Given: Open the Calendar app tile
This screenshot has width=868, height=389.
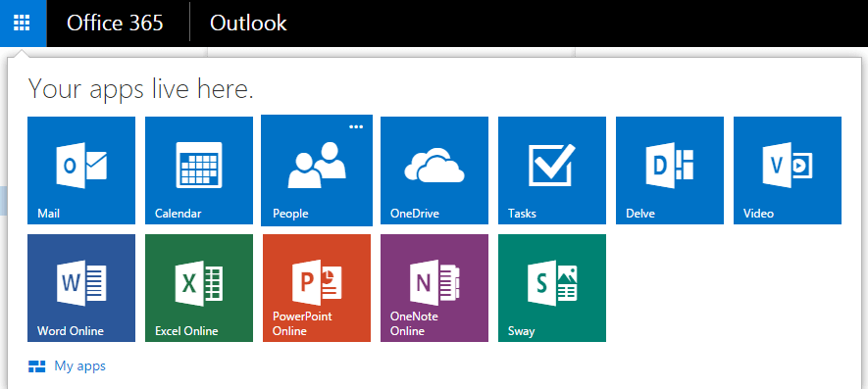Looking at the screenshot, I should 199,170.
